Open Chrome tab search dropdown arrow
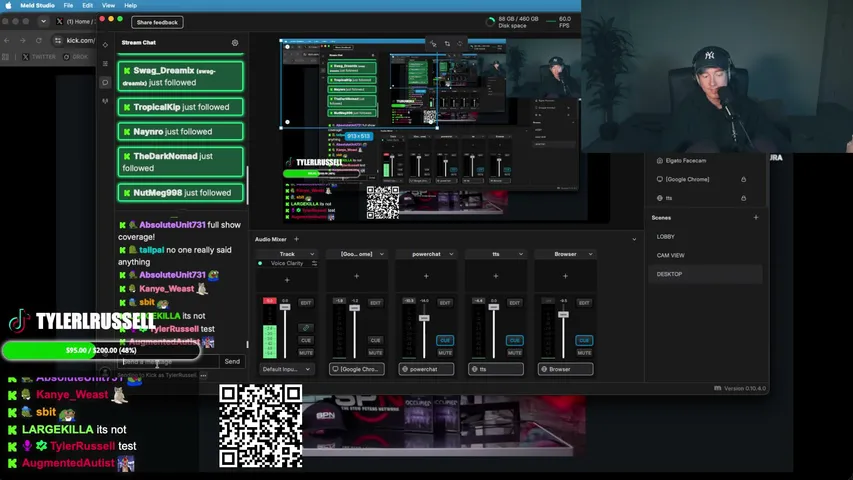Image resolution: width=853 pixels, height=480 pixels. pos(43,21)
